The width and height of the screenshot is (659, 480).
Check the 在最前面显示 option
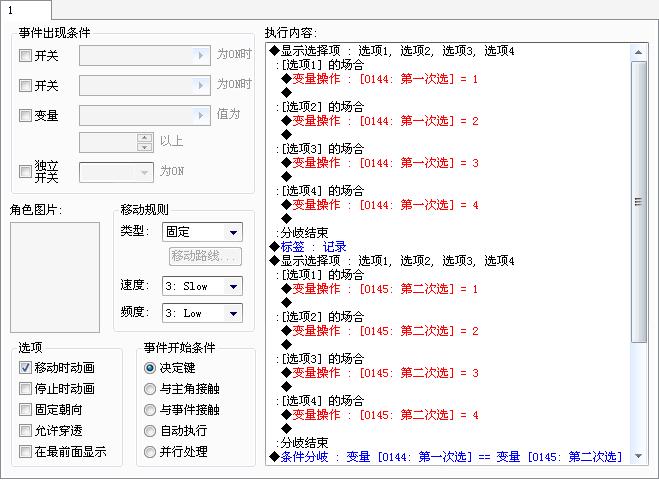[25, 452]
